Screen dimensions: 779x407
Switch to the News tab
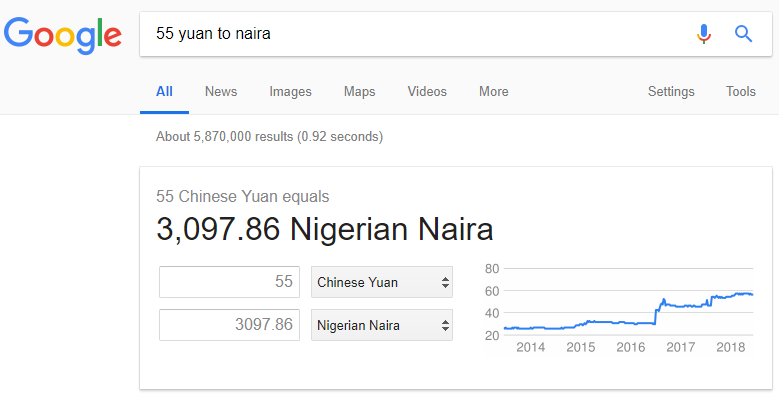221,91
